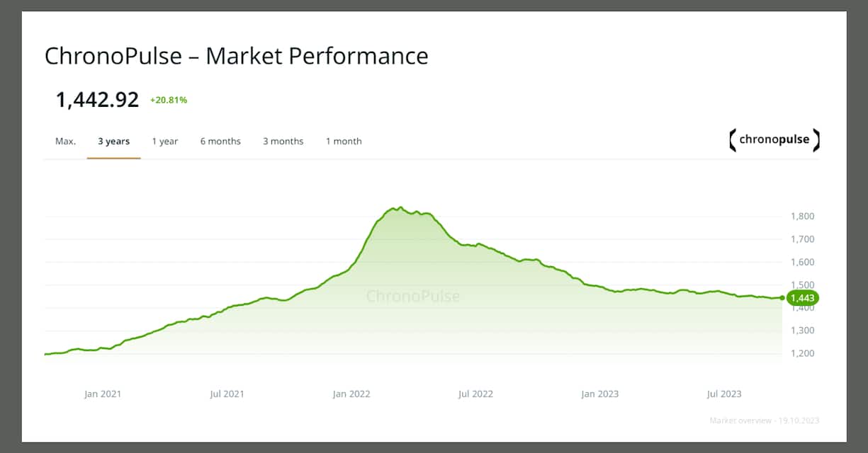This screenshot has height=453, width=868.
Task: Switch to the Max. time range tab
Action: point(65,142)
